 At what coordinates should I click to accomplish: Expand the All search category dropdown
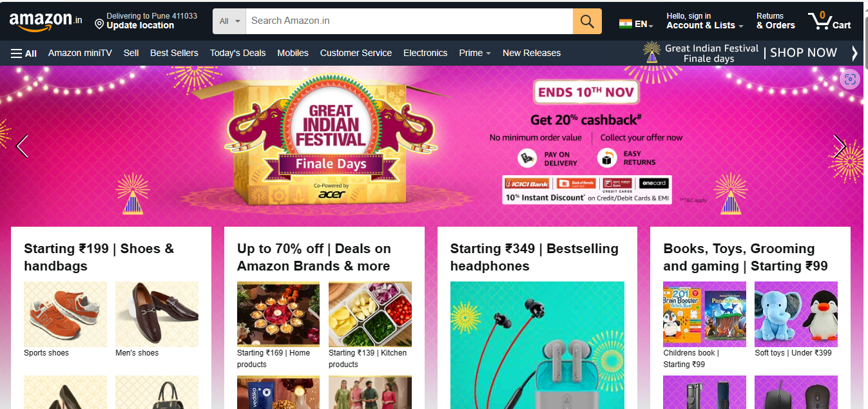point(229,21)
